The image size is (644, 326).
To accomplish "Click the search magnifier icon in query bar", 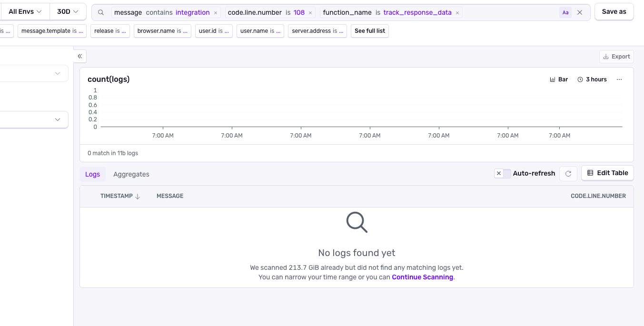I will point(101,12).
